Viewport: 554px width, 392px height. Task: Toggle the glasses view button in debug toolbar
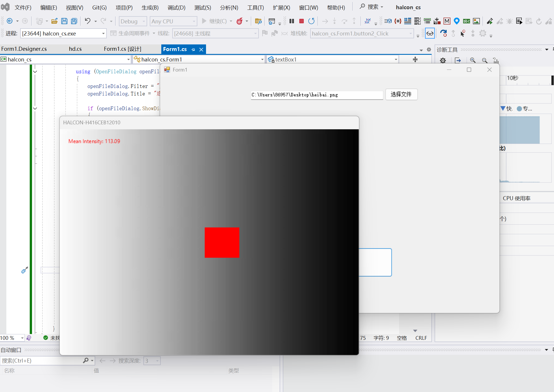(x=430, y=33)
